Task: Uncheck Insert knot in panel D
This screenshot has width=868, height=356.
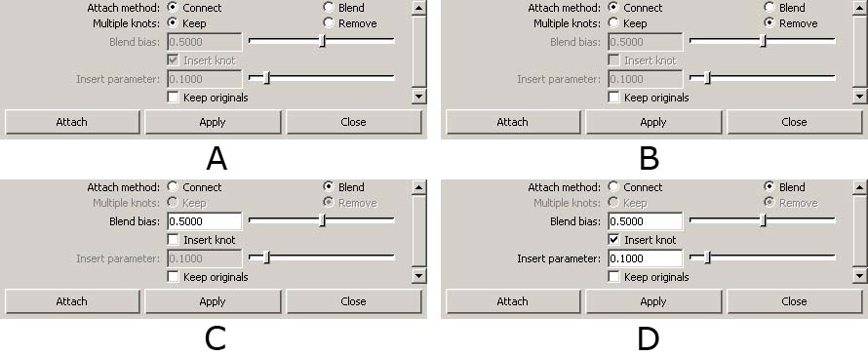Action: [613, 240]
